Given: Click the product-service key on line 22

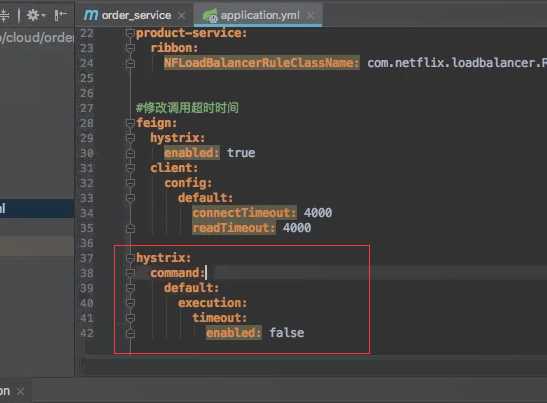Looking at the screenshot, I should [x=192, y=33].
